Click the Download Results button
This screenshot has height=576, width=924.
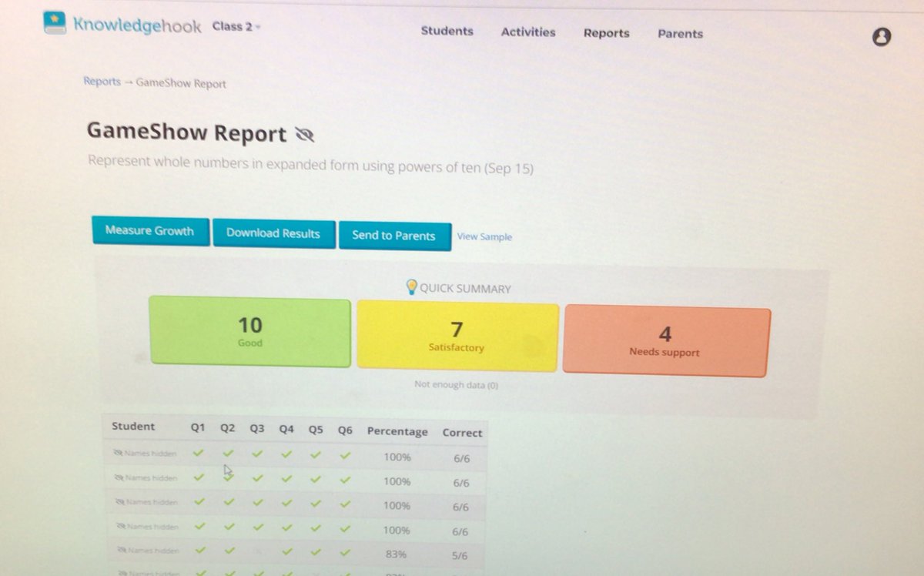(273, 233)
